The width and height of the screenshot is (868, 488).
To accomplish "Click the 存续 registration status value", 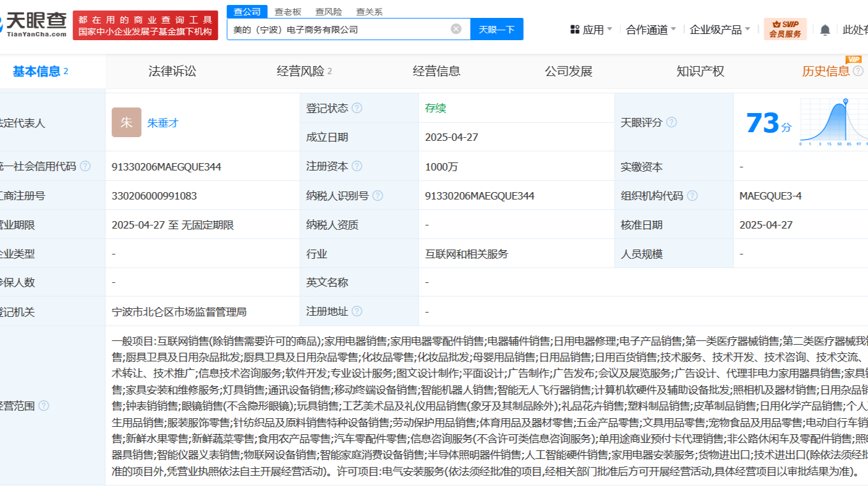I will (x=435, y=108).
